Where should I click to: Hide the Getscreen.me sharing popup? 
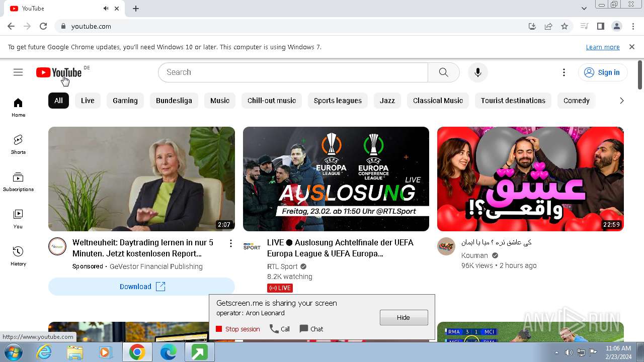pos(404,317)
